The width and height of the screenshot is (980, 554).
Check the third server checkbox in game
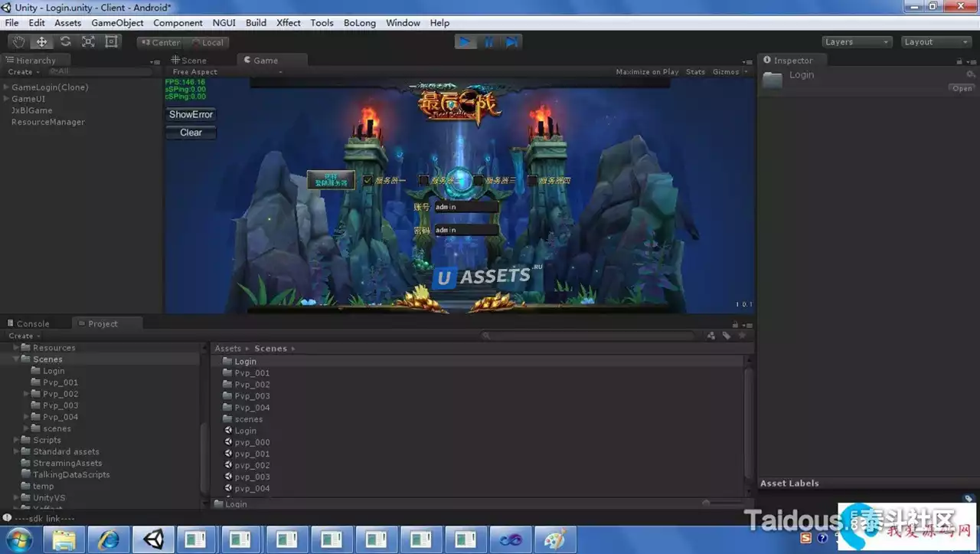(x=479, y=181)
